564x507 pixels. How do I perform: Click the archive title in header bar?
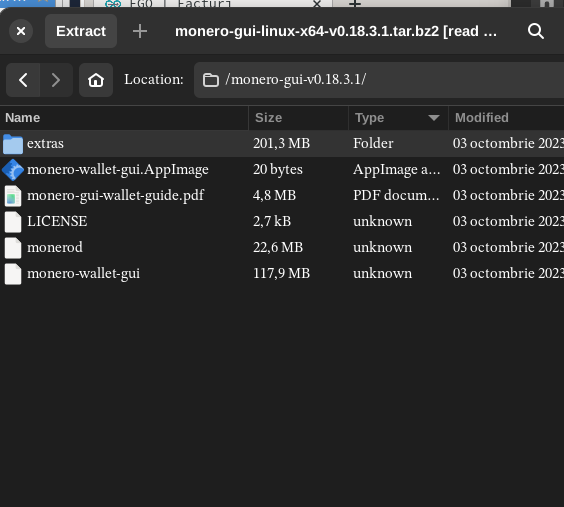click(x=336, y=31)
